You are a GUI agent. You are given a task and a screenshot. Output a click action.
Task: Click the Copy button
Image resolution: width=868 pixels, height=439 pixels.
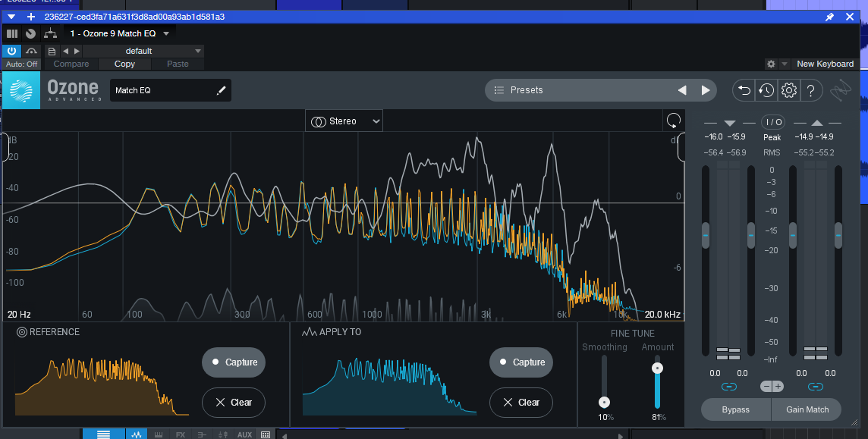tap(124, 64)
